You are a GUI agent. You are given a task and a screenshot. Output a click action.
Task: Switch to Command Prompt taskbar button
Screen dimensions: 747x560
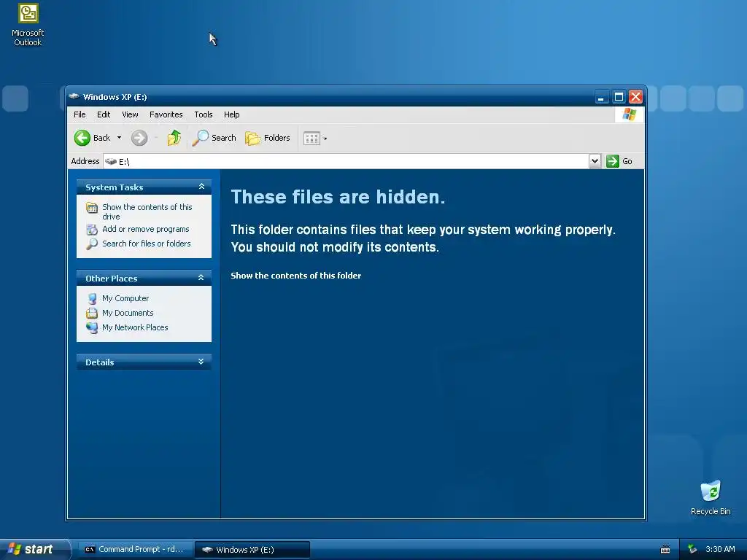tap(135, 550)
